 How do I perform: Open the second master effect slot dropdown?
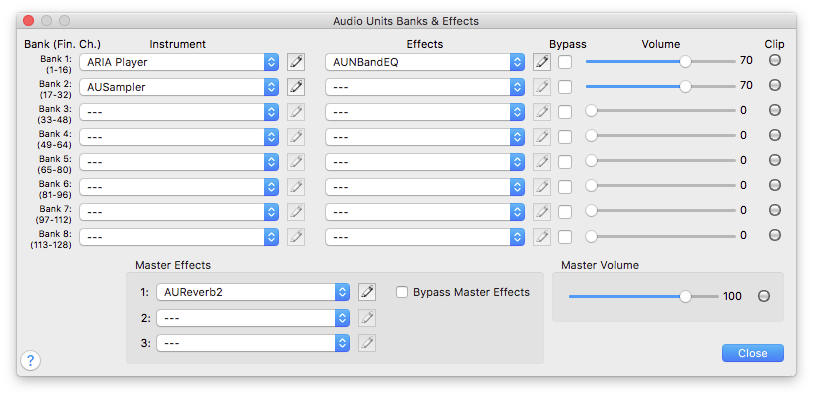click(x=253, y=318)
